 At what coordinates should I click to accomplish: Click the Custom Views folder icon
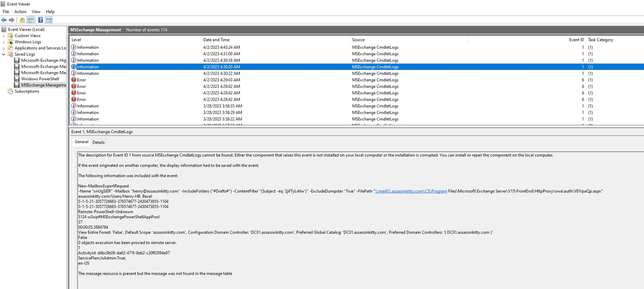[10, 35]
